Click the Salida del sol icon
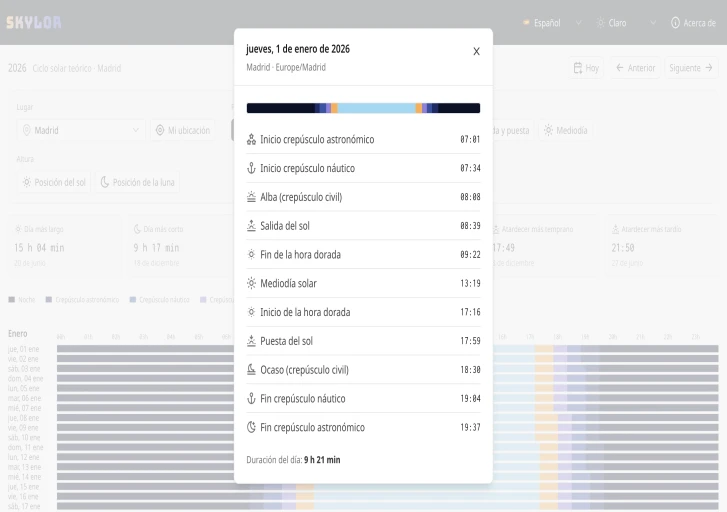 251,226
